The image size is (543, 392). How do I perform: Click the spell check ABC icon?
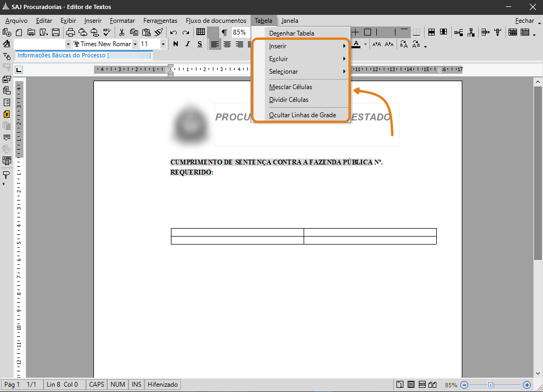pos(107,32)
